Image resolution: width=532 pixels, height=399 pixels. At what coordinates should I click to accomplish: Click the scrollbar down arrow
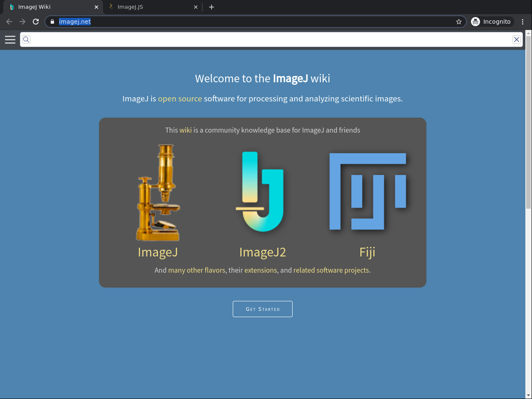529,395
